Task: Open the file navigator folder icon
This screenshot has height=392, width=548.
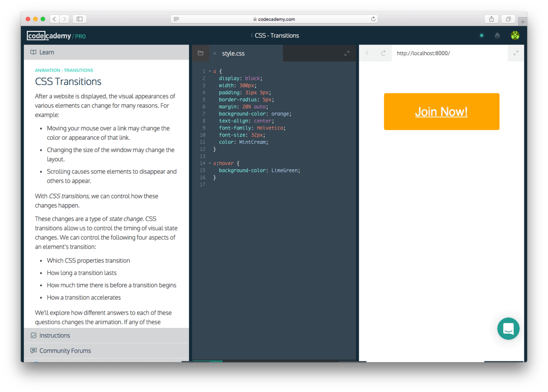Action: click(201, 53)
